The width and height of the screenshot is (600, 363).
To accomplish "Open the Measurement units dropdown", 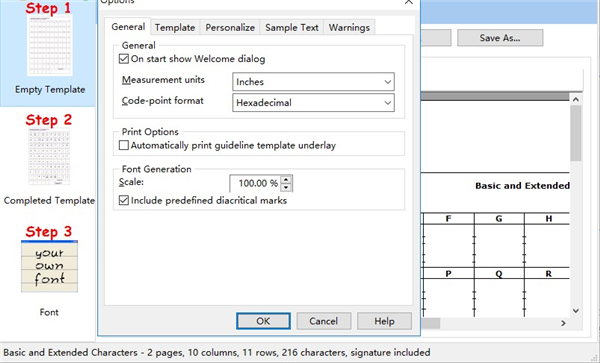I will click(x=313, y=82).
